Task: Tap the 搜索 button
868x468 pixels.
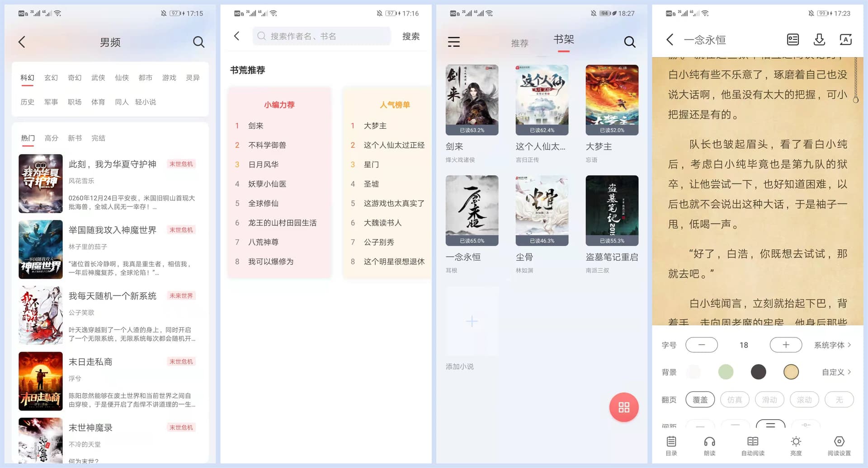Action: click(410, 36)
